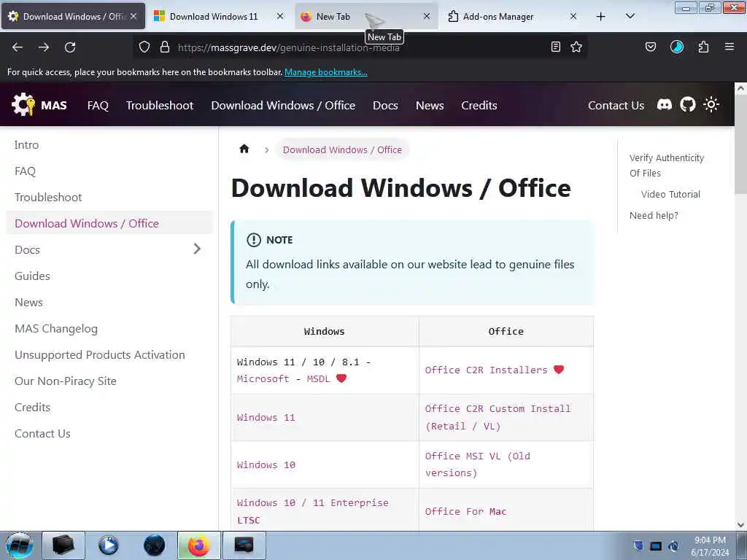Open a new tab with the plus button
The height and width of the screenshot is (560, 747).
click(601, 16)
